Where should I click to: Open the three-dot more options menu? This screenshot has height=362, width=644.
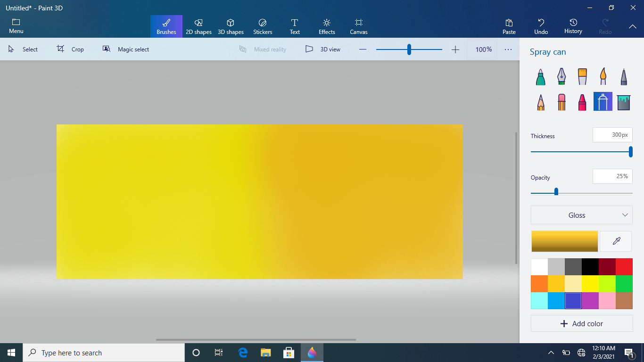(508, 49)
